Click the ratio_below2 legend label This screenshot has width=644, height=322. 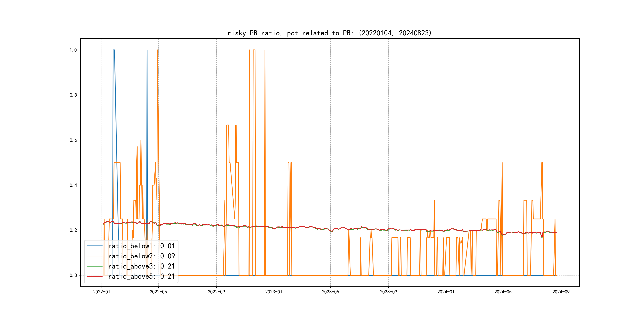pyautogui.click(x=141, y=256)
